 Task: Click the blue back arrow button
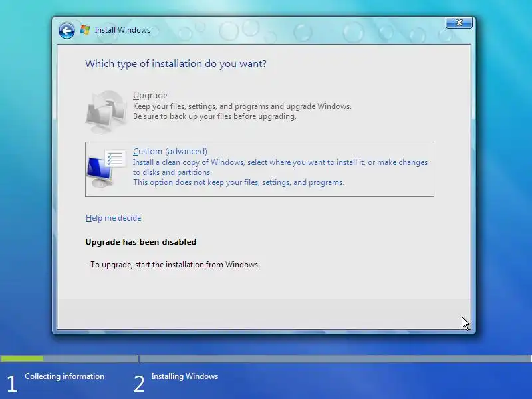tap(66, 31)
